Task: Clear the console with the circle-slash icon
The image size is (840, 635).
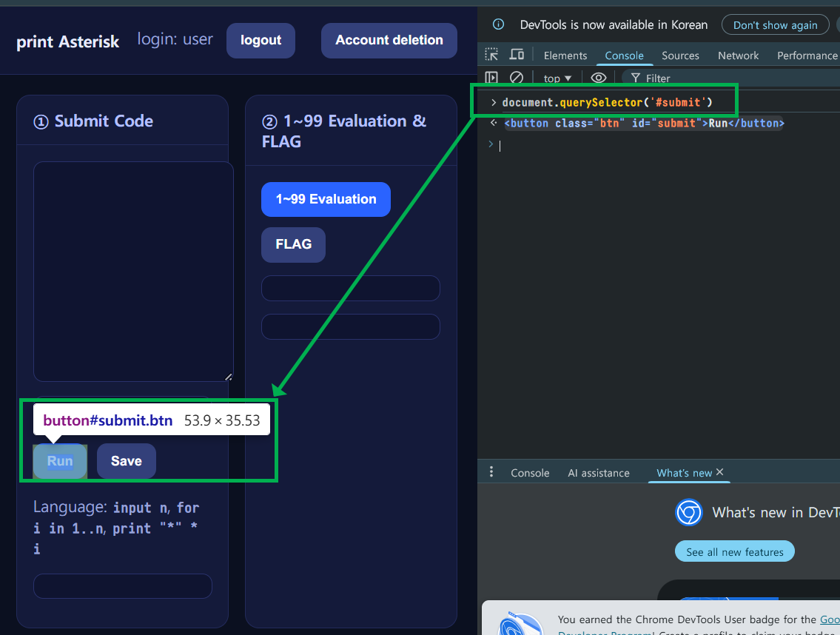Action: (517, 78)
